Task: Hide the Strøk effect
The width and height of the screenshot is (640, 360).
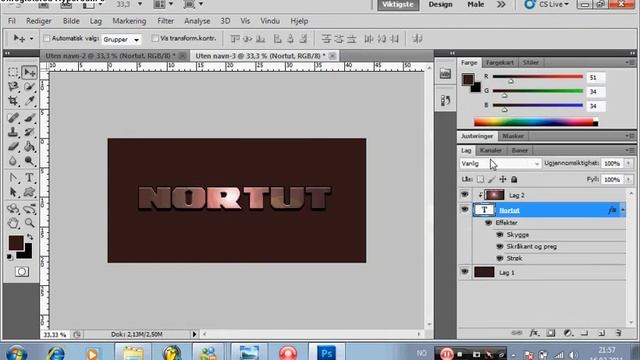Action: (500, 258)
